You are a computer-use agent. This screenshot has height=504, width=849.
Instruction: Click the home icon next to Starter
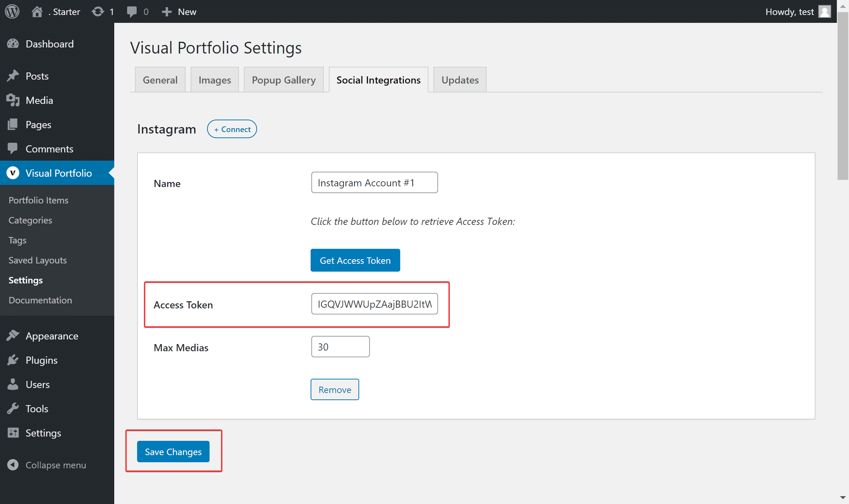37,12
